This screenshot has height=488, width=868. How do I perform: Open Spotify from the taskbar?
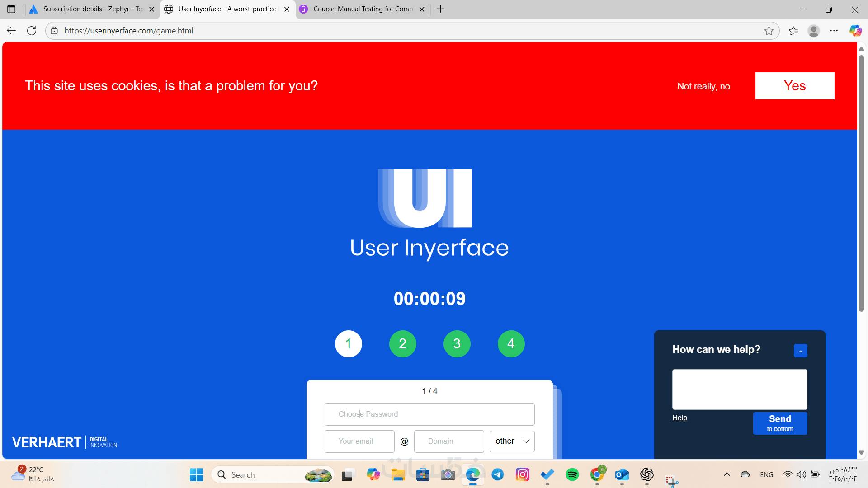tap(572, 474)
